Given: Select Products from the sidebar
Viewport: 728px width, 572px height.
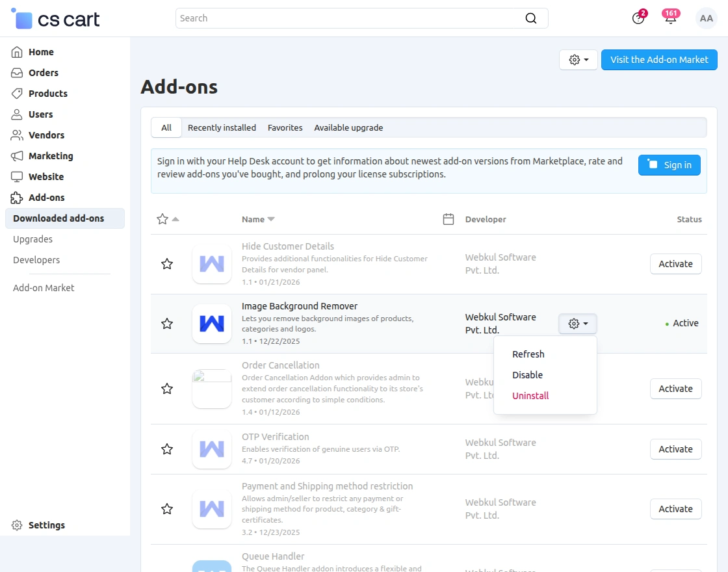Looking at the screenshot, I should 48,93.
